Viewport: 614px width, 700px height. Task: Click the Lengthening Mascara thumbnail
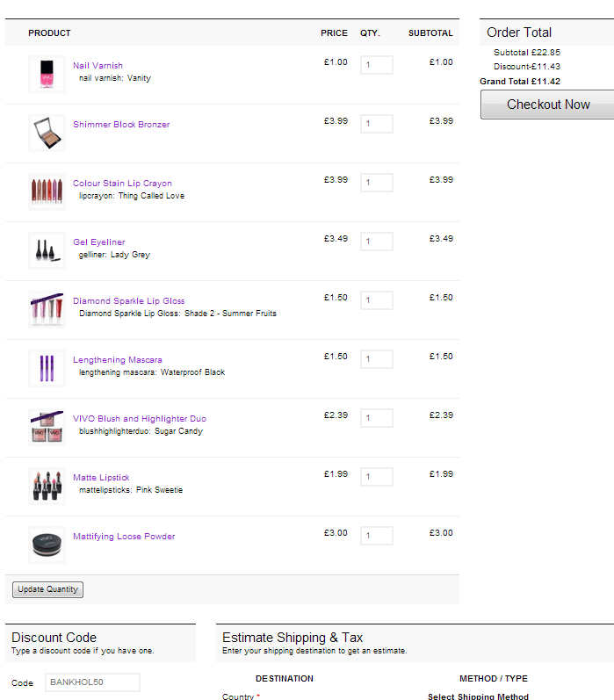coord(47,369)
